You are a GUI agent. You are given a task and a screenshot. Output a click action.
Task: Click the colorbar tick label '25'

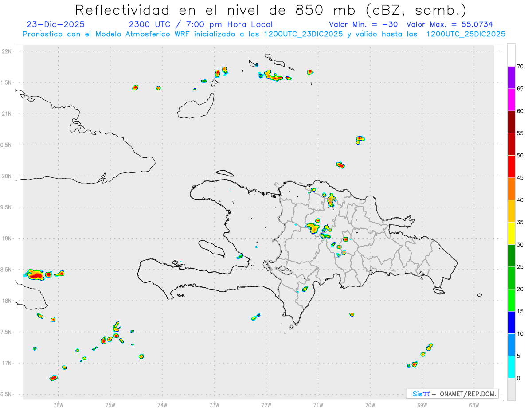520,267
